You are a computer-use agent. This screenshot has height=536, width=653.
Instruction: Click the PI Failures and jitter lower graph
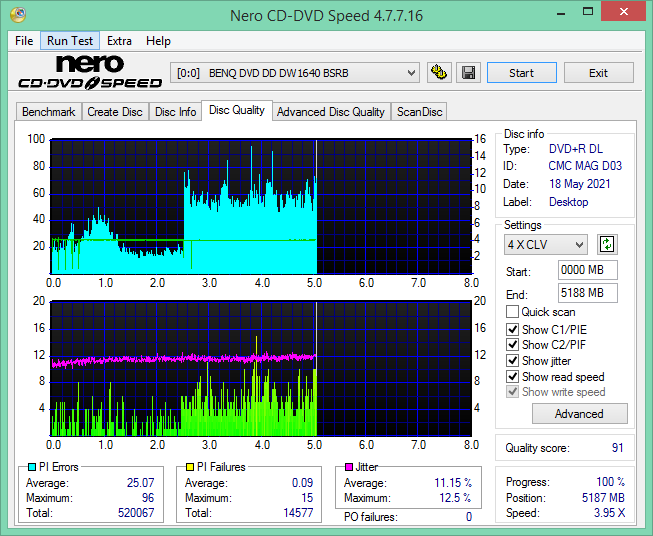(261, 369)
